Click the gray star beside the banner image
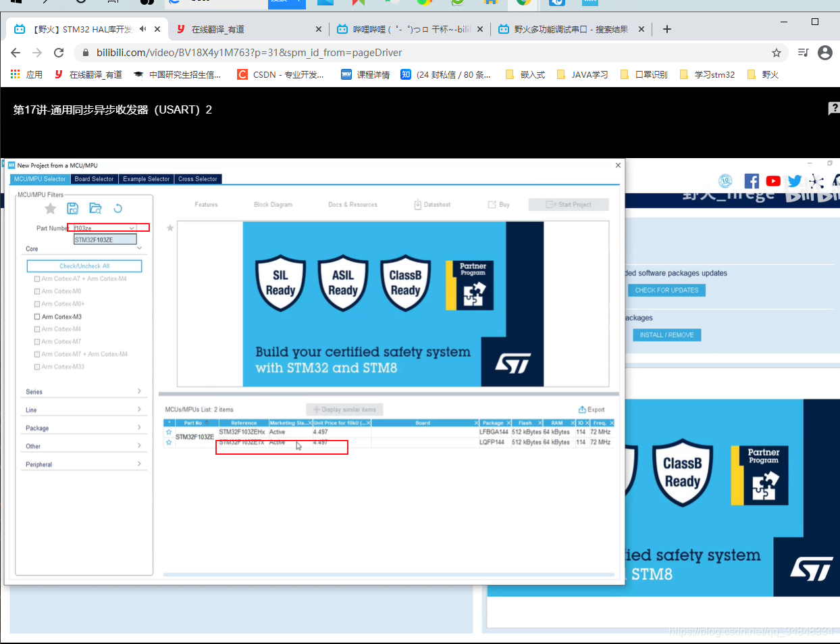The width and height of the screenshot is (840, 644). click(x=170, y=228)
